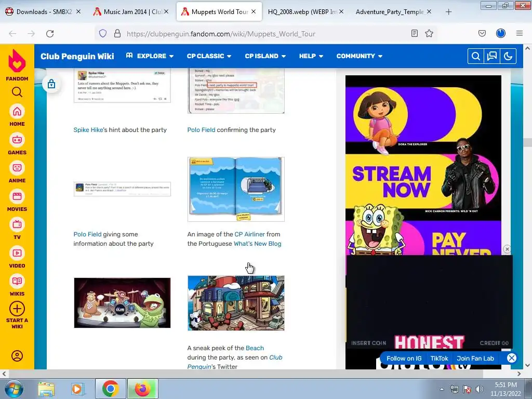Close the Muppets World Tour tab
532x399 pixels.
[254, 11]
